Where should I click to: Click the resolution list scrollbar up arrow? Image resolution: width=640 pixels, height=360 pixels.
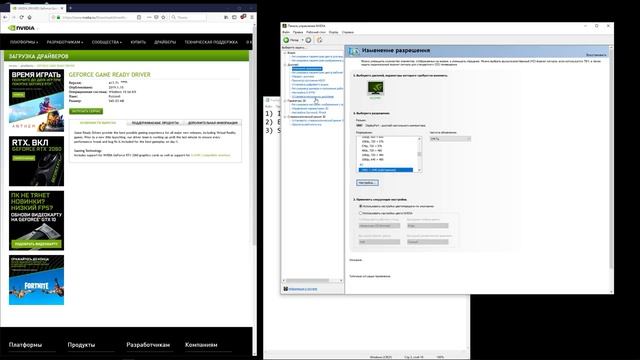tap(419, 139)
